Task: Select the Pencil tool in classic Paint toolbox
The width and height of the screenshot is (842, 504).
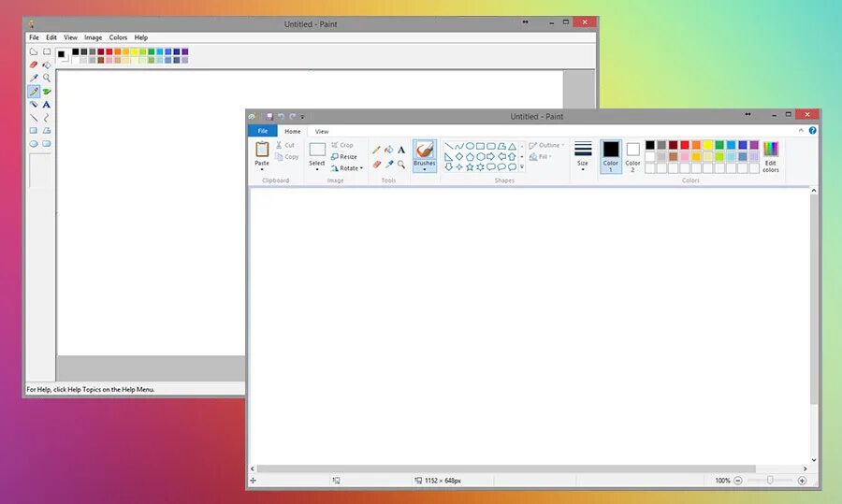Action: [x=34, y=92]
